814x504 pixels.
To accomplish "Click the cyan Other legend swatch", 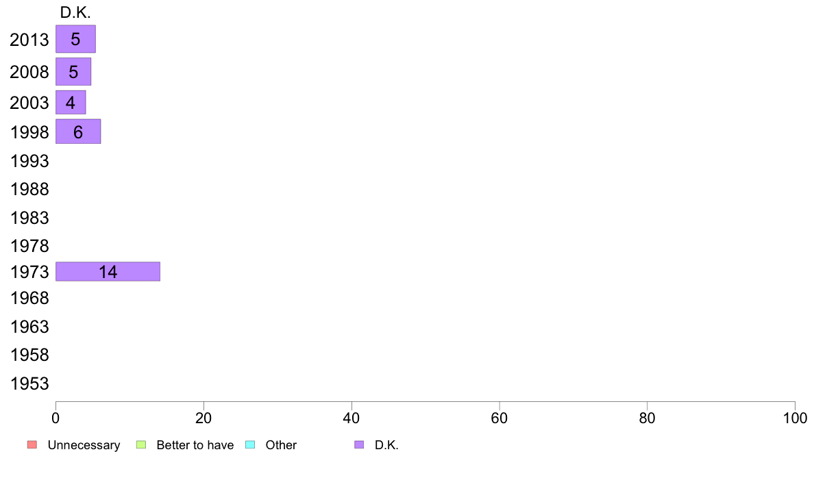I will pyautogui.click(x=250, y=445).
